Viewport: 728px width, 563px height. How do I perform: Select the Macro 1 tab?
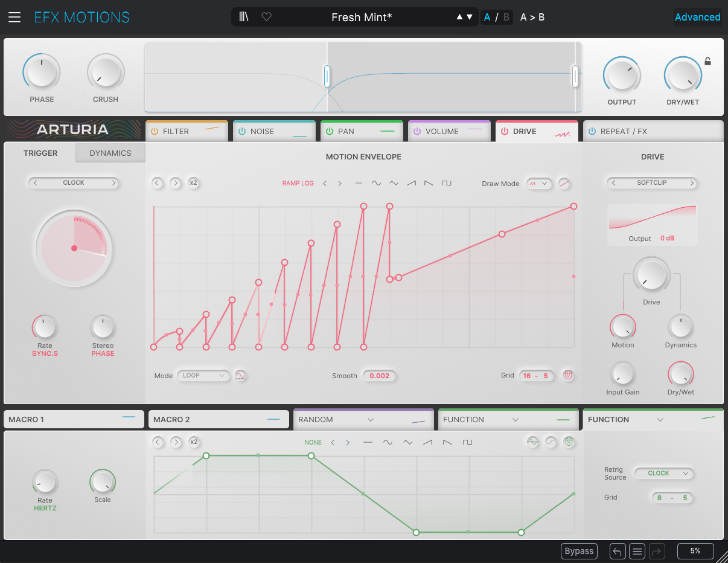tap(74, 419)
